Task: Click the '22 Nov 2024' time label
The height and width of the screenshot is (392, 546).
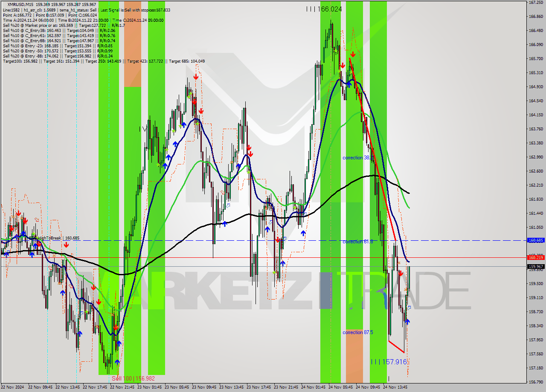Action: 13,387
